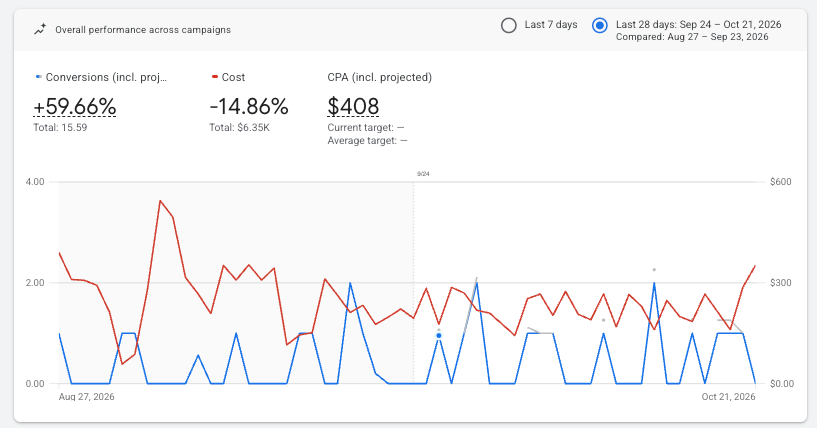This screenshot has width=817, height=428.
Task: Click the $600 right axis label
Action: click(781, 182)
